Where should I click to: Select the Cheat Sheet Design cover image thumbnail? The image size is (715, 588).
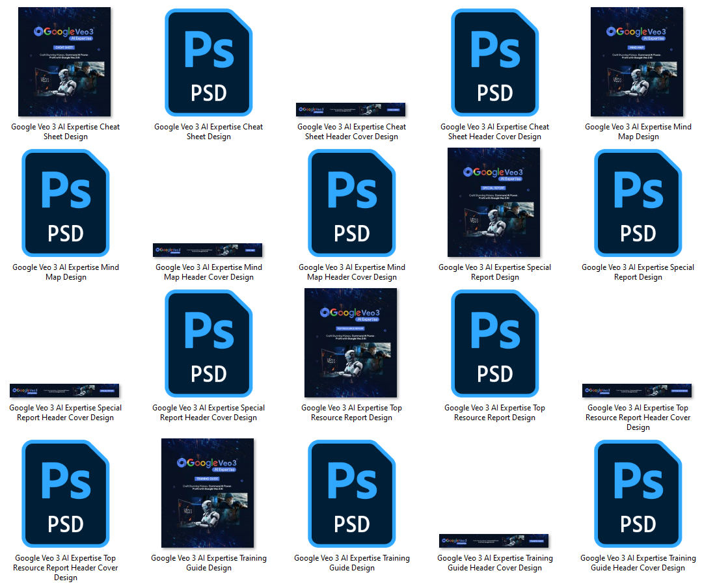64,62
